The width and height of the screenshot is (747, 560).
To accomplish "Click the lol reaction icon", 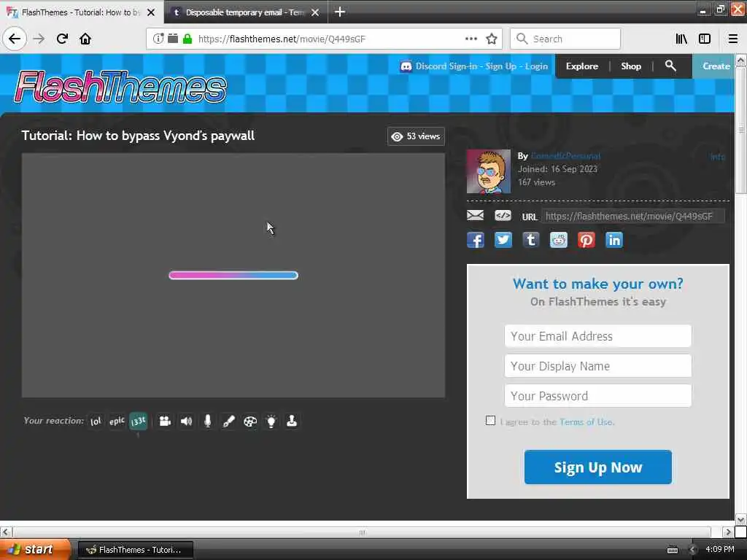I will [x=96, y=421].
